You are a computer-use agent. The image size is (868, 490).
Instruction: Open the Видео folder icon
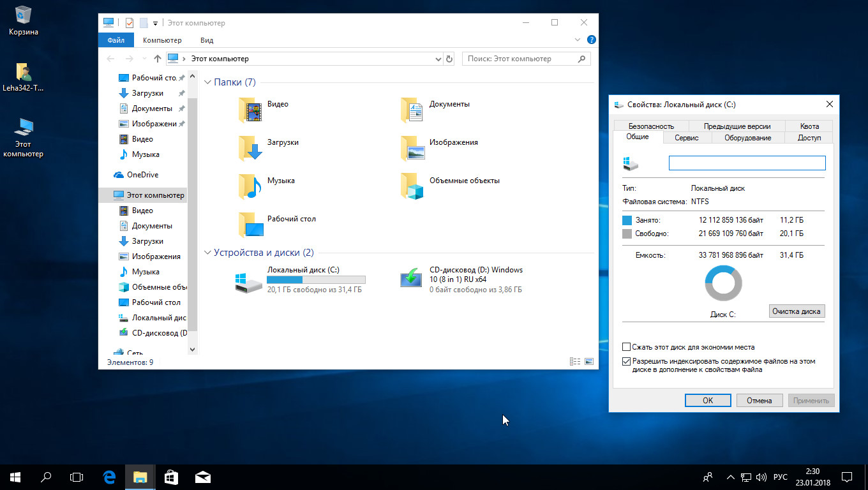[250, 110]
